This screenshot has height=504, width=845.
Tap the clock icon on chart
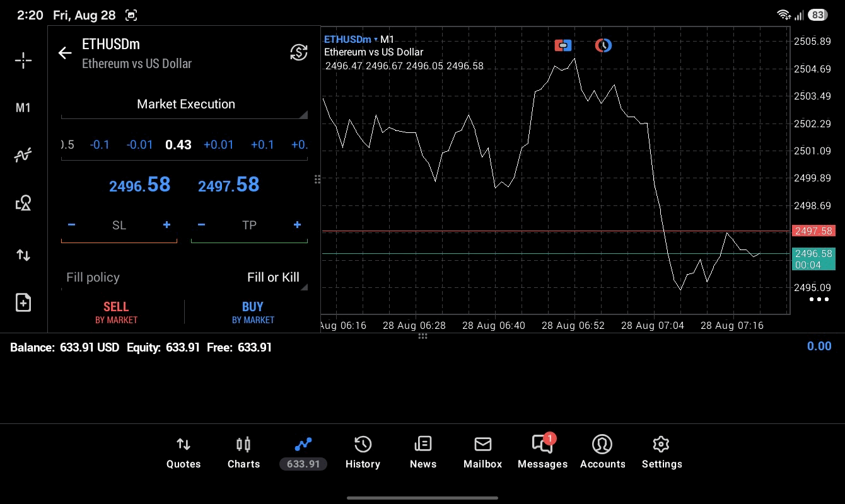603,45
